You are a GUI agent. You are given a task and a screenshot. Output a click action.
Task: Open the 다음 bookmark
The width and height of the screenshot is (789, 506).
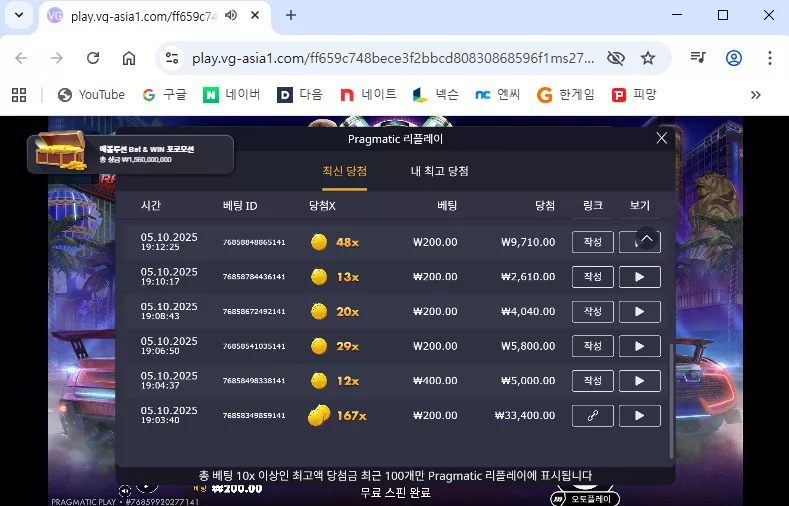pos(300,95)
